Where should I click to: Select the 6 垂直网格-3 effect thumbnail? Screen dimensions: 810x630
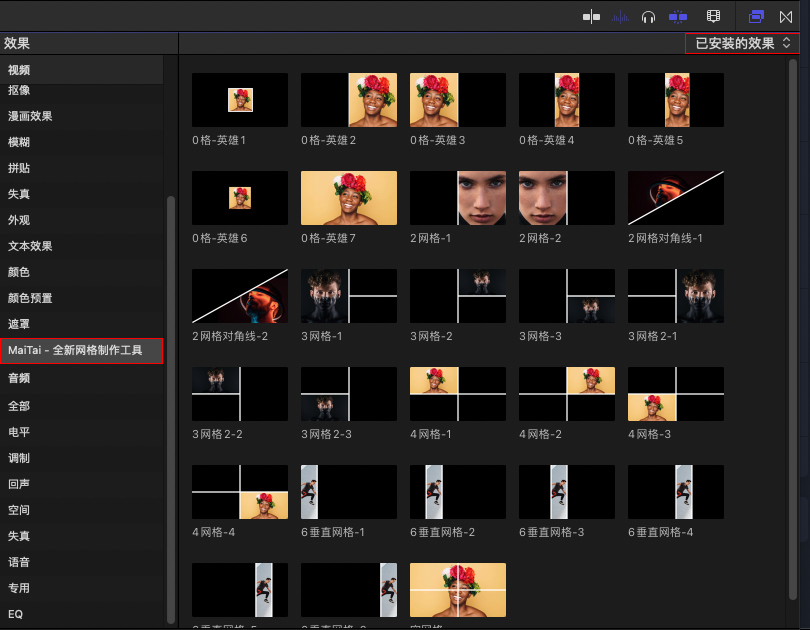(x=567, y=492)
